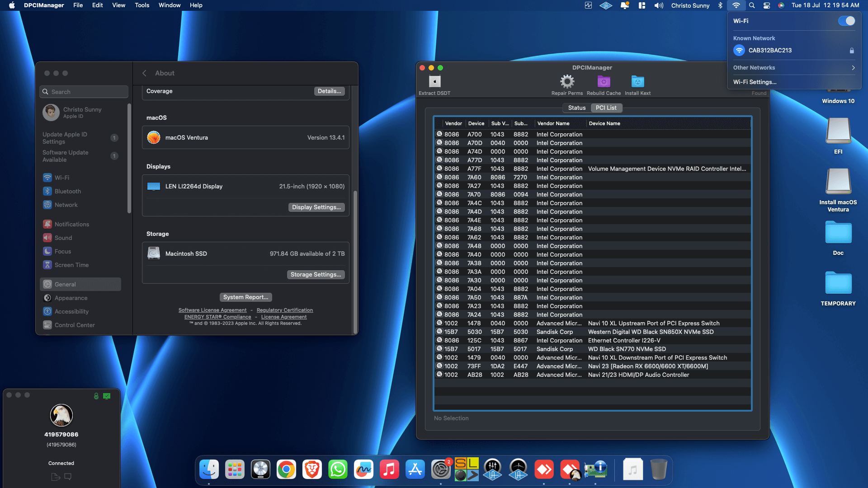Sort PCI list by Vendor column
This screenshot has width=868, height=488.
tap(453, 123)
